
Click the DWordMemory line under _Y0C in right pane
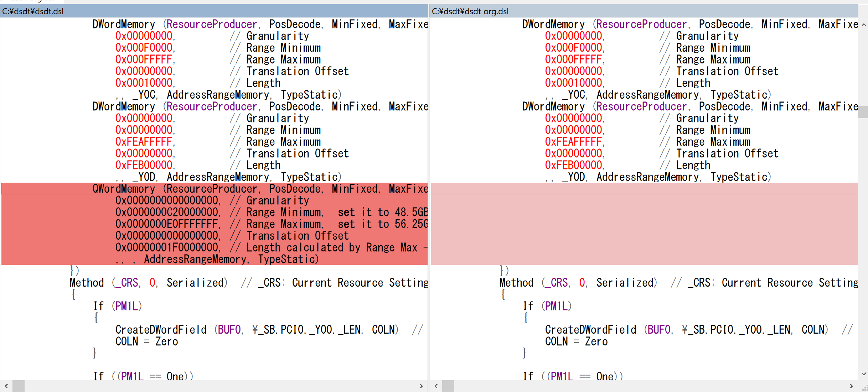pyautogui.click(x=690, y=106)
